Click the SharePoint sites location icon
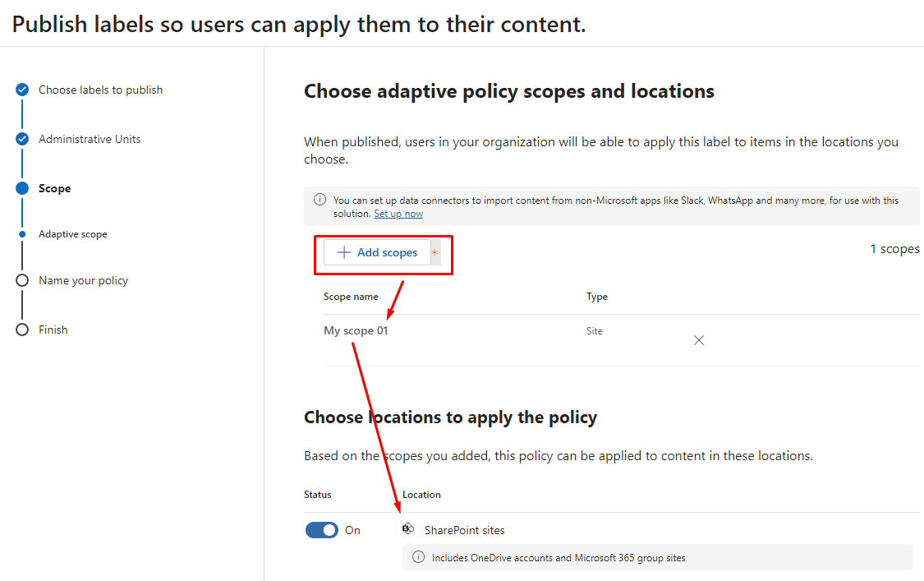 [408, 529]
